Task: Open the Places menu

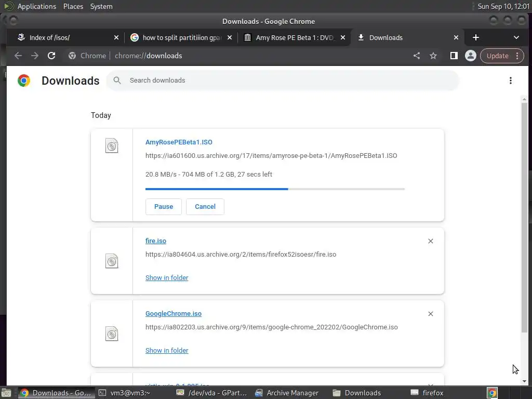Action: tap(73, 6)
